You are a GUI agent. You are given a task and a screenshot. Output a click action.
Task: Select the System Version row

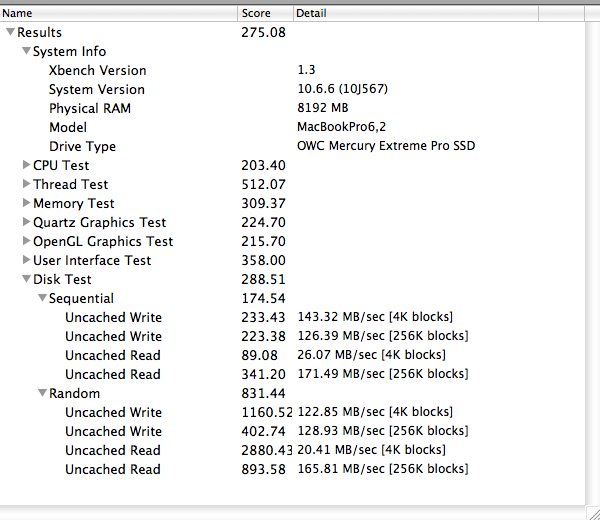click(292, 89)
